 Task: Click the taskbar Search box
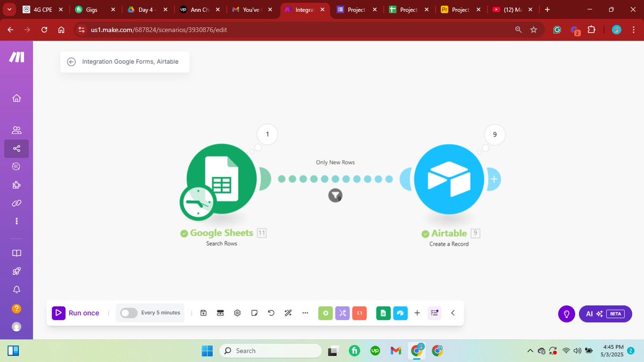(270, 351)
